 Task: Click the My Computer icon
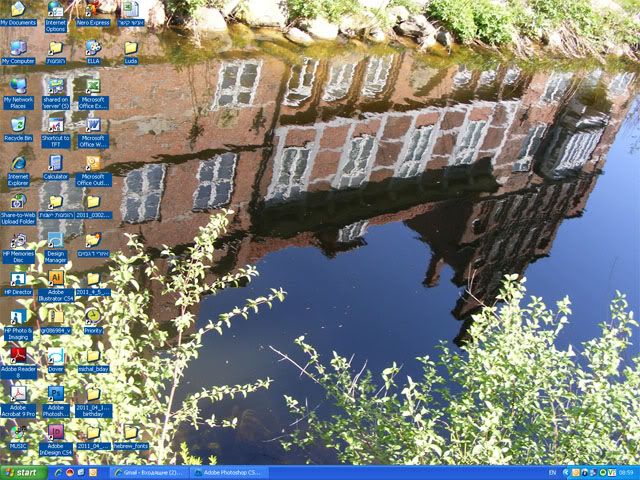(18, 48)
